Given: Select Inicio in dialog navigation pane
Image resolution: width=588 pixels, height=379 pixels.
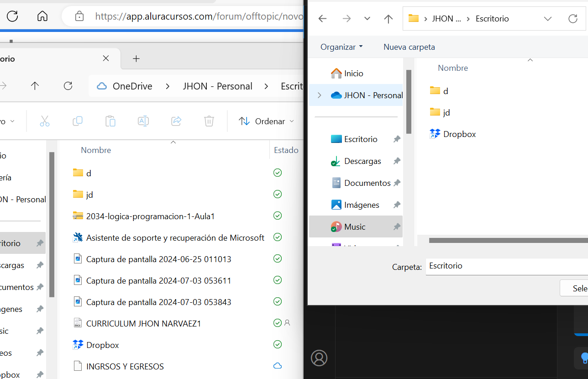Looking at the screenshot, I should [x=353, y=74].
